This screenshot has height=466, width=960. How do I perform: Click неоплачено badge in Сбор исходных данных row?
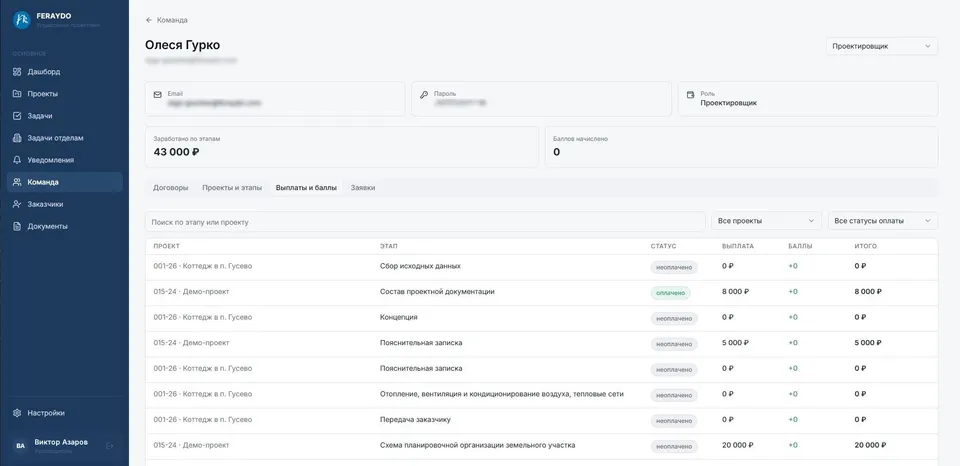coord(674,267)
